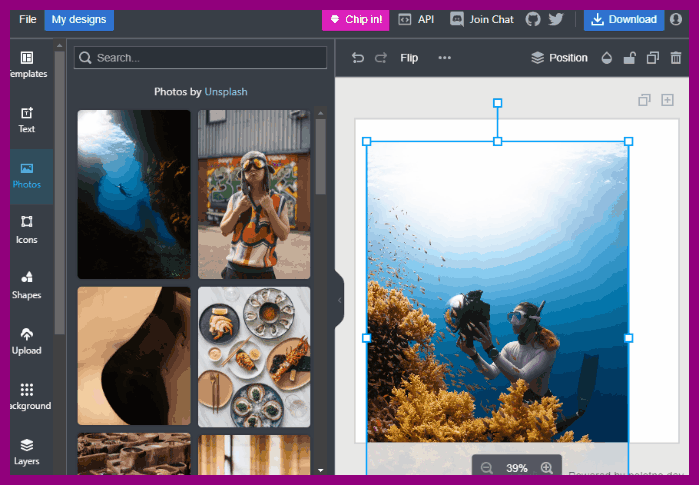Click the top-right resize handle of image
This screenshot has width=699, height=485.
point(629,141)
